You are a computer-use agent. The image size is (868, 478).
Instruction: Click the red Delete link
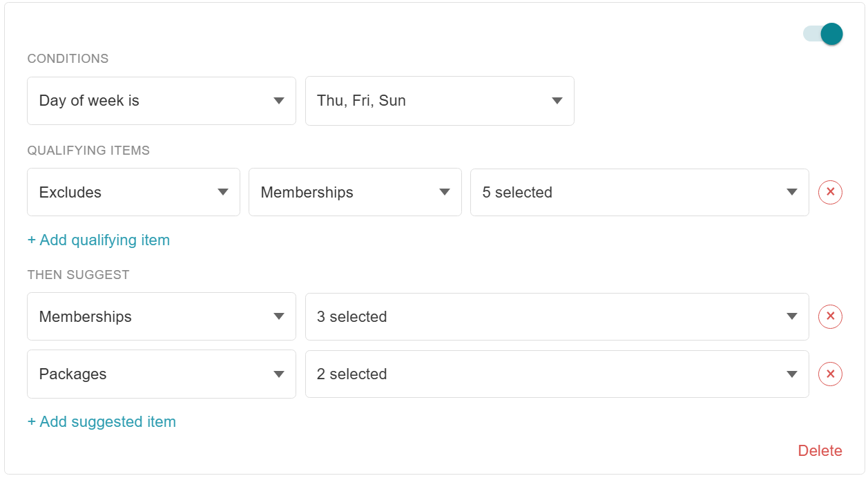coord(820,450)
